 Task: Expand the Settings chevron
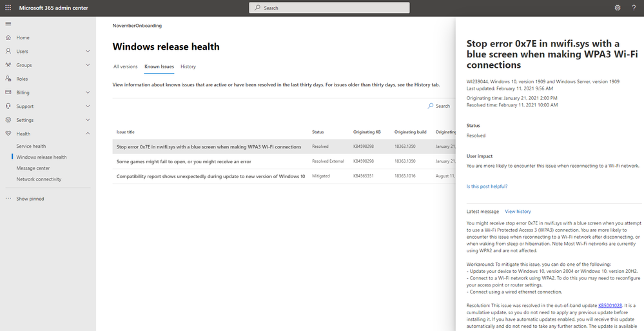[88, 120]
